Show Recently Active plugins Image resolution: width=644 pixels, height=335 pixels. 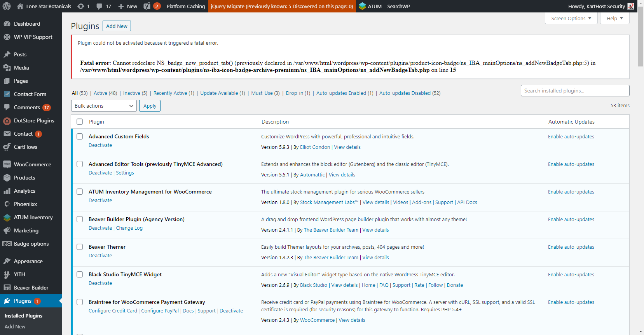[174, 93]
